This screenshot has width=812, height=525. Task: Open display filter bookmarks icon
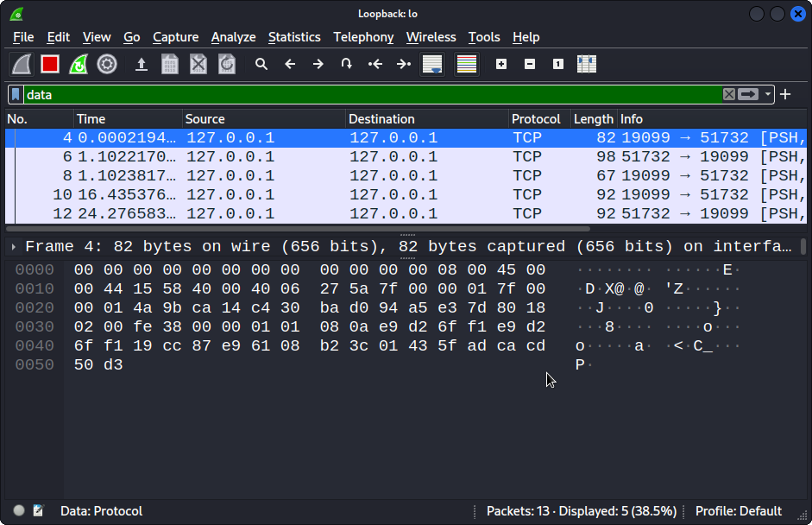pos(16,94)
